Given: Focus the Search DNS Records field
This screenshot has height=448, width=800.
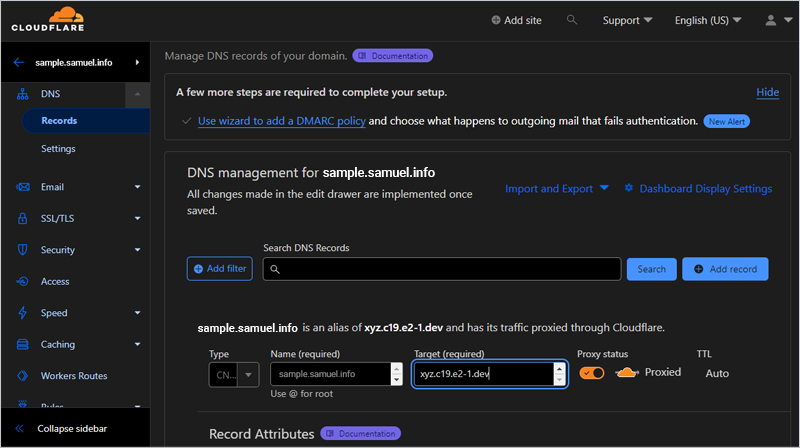Looking at the screenshot, I should click(442, 269).
